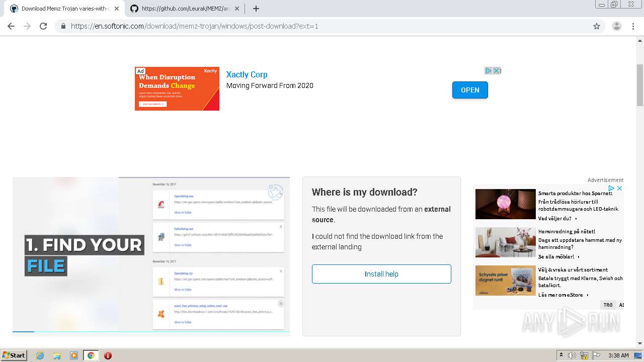This screenshot has width=644, height=362.
Task: Open Windows Media Player from taskbar
Action: tap(74, 355)
